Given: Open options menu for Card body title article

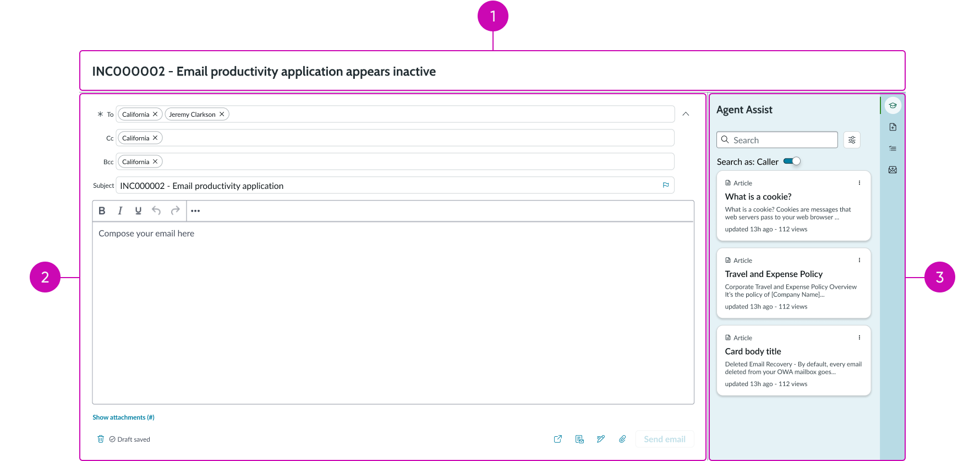Looking at the screenshot, I should click(859, 338).
